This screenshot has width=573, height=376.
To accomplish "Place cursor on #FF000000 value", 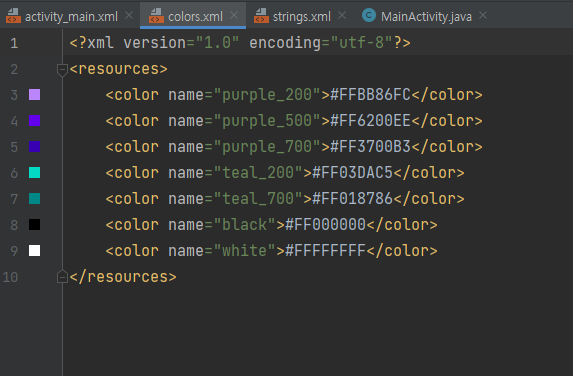I will (325, 224).
